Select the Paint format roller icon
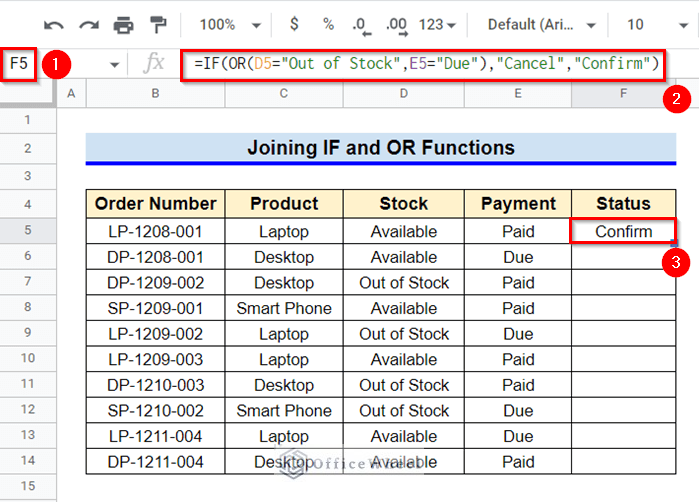 (158, 25)
